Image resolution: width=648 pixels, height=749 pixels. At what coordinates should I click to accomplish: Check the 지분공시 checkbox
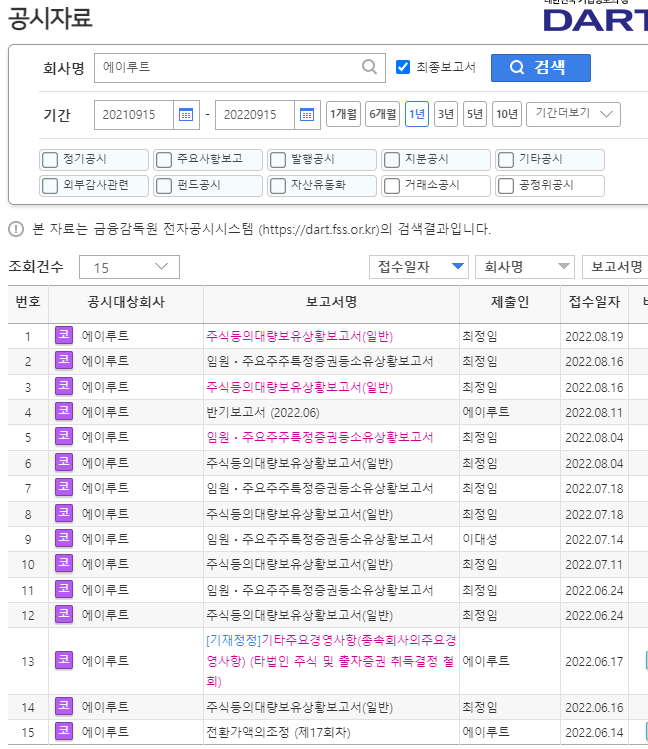(x=392, y=160)
